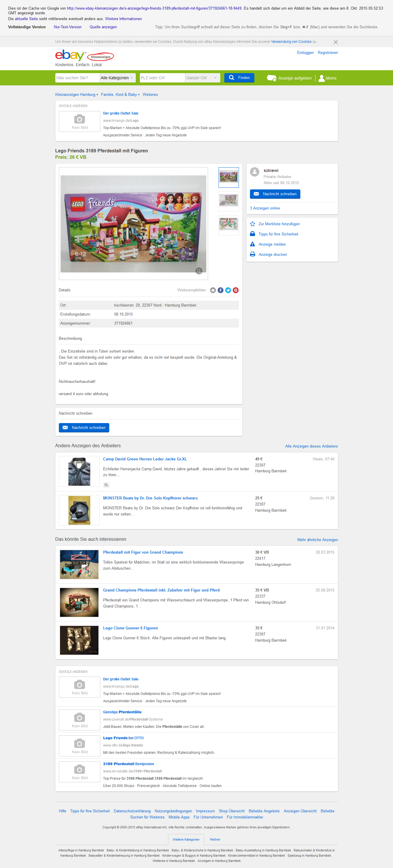Select third listing photo thumbnail
The height and width of the screenshot is (868, 393).
[229, 225]
